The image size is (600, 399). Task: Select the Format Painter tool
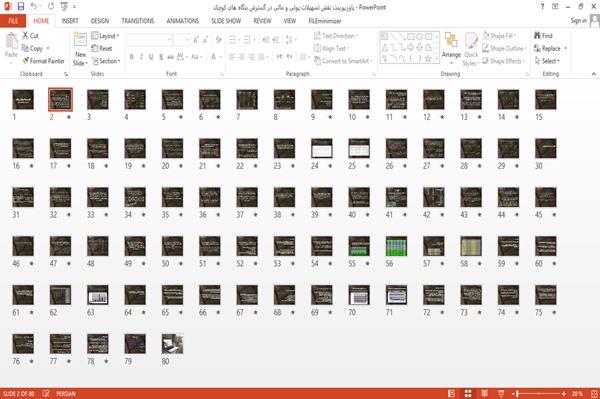(x=43, y=61)
